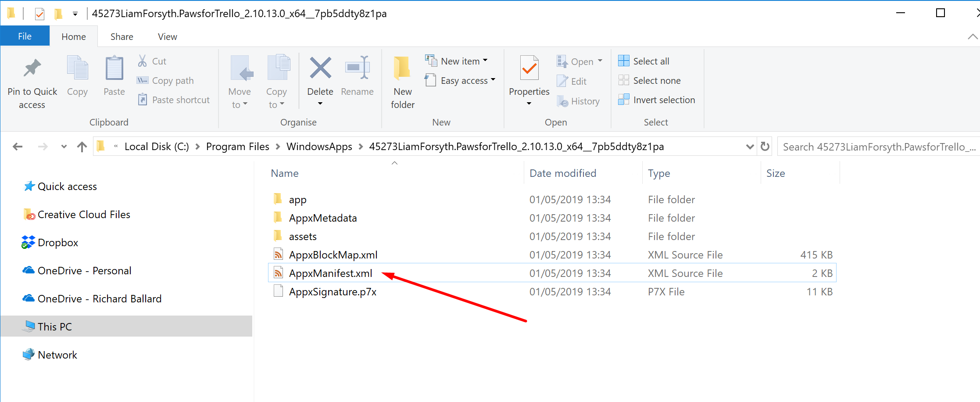This screenshot has height=402, width=980.
Task: Expand breadcrumb chevron after Program Files
Action: click(278, 147)
